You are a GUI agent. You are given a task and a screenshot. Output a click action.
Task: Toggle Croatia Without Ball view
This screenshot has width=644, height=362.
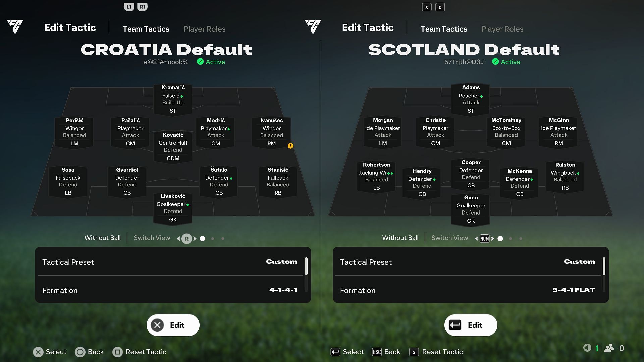[102, 238]
